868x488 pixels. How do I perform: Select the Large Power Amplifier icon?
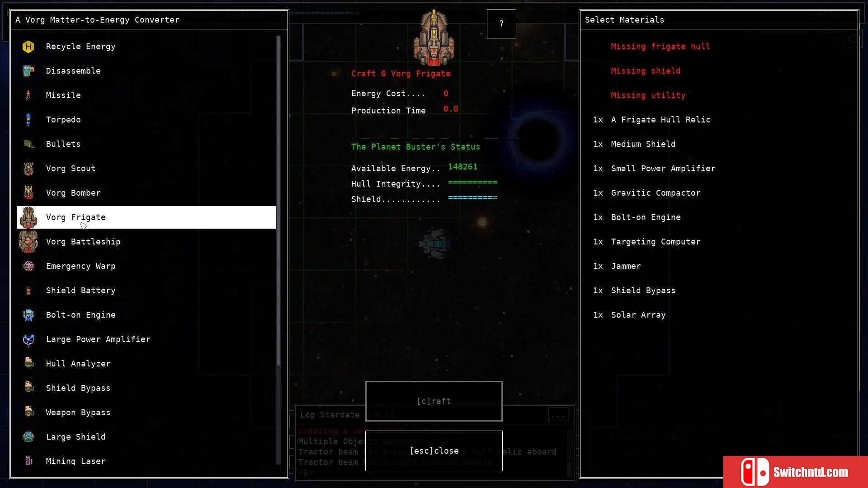point(28,339)
